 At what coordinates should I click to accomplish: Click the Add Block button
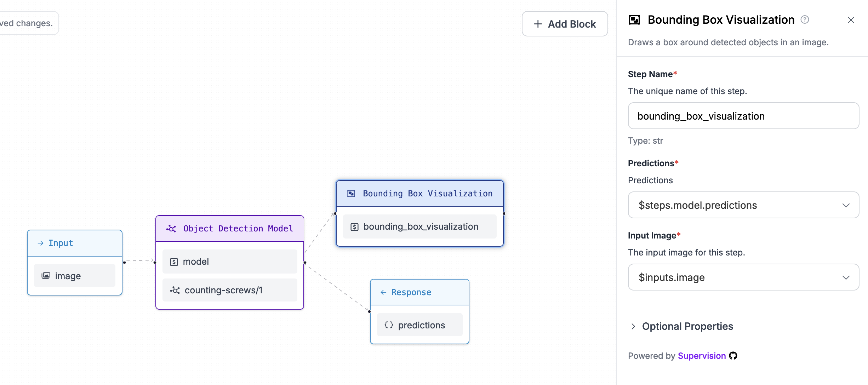pyautogui.click(x=564, y=24)
